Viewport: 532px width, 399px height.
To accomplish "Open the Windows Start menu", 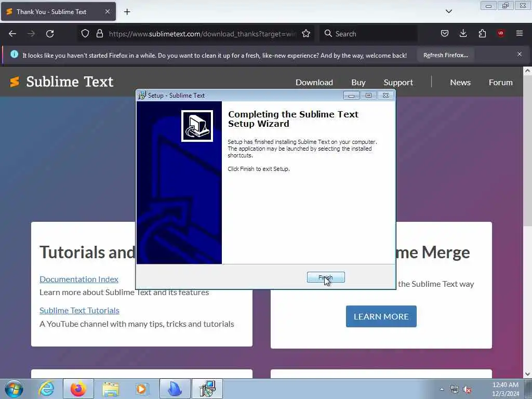I will [14, 389].
